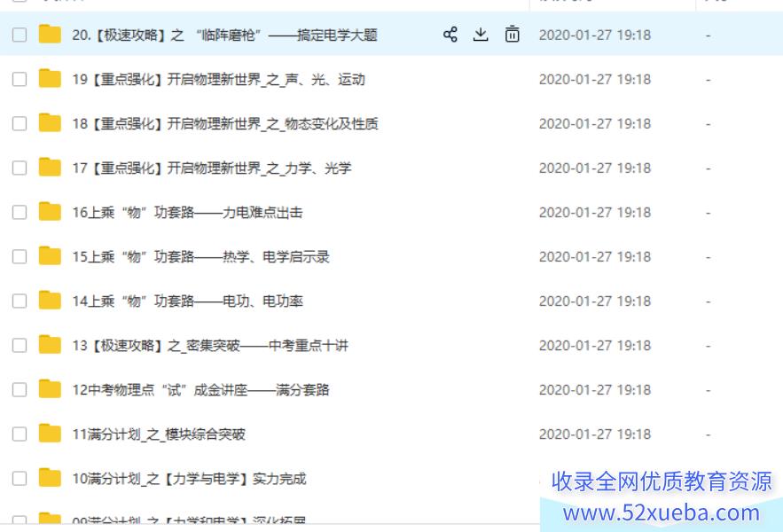The width and height of the screenshot is (783, 532).
Task: Tick checkbox for folder 13 中考重点十讲
Action: click(x=20, y=345)
